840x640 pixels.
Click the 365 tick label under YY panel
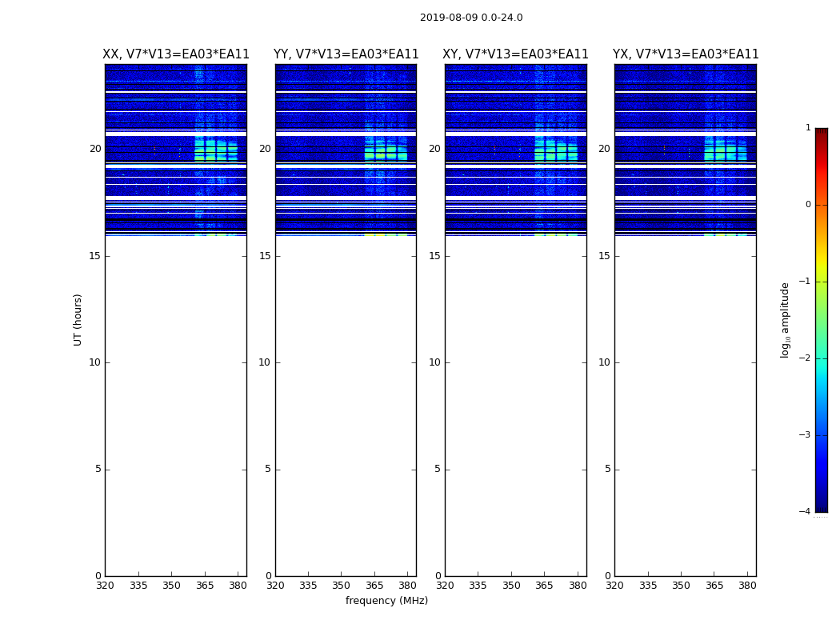[374, 586]
